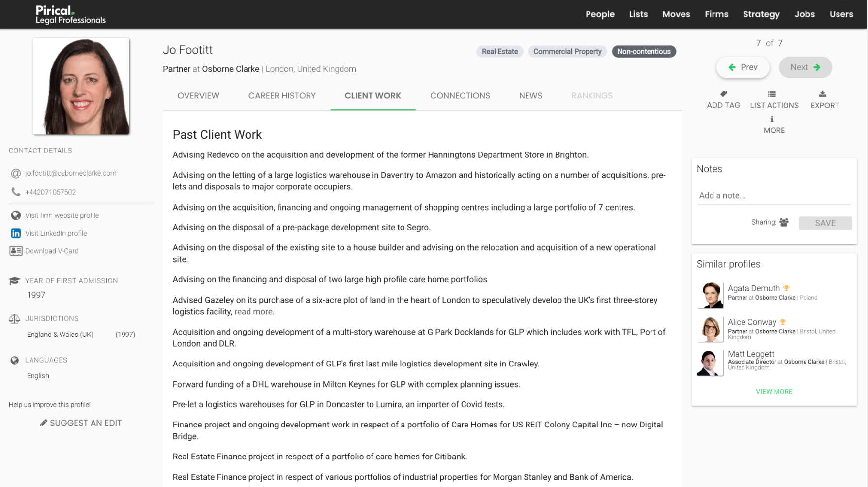868x487 pixels.
Task: Open the Users menu
Action: (841, 14)
